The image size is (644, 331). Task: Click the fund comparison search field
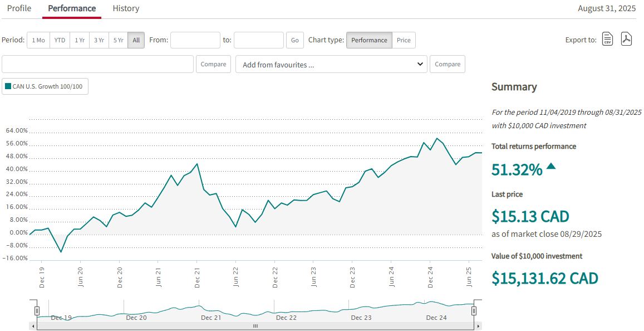coord(97,64)
